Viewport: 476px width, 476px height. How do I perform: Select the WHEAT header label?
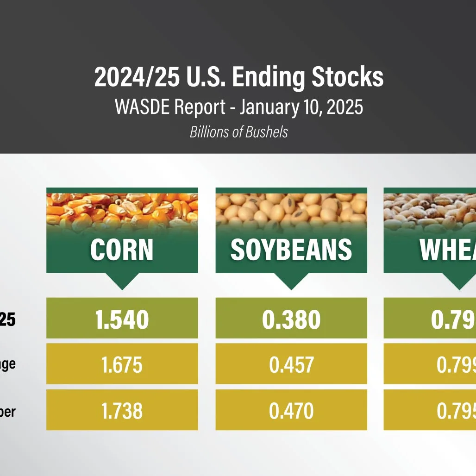coord(447,250)
